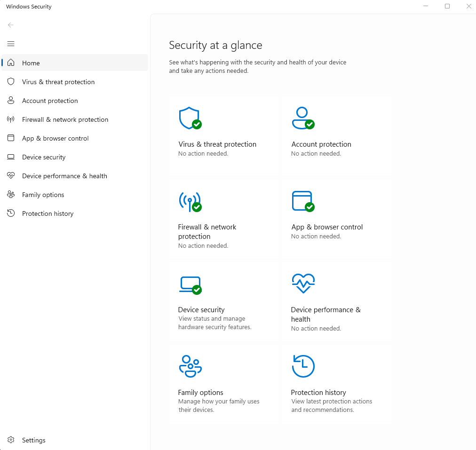Click the 'Security at a glance' heading
This screenshot has height=450, width=476.
(215, 45)
